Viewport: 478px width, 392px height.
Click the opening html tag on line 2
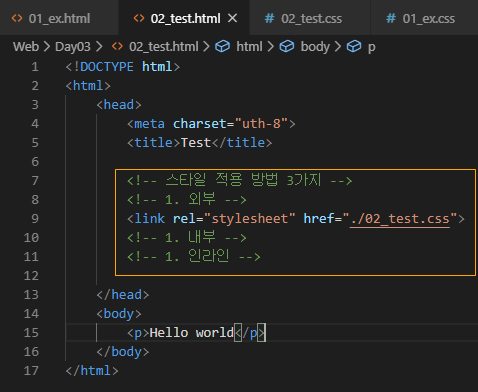[x=88, y=86]
